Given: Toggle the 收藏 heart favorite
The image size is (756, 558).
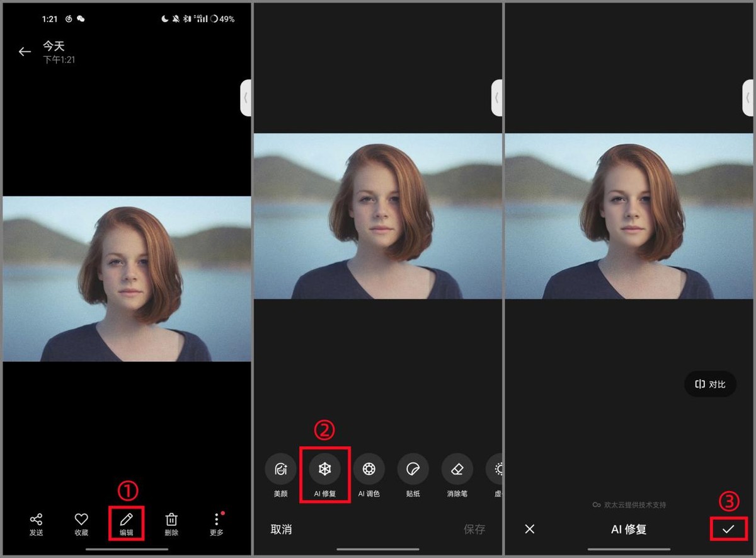Looking at the screenshot, I should point(81,523).
